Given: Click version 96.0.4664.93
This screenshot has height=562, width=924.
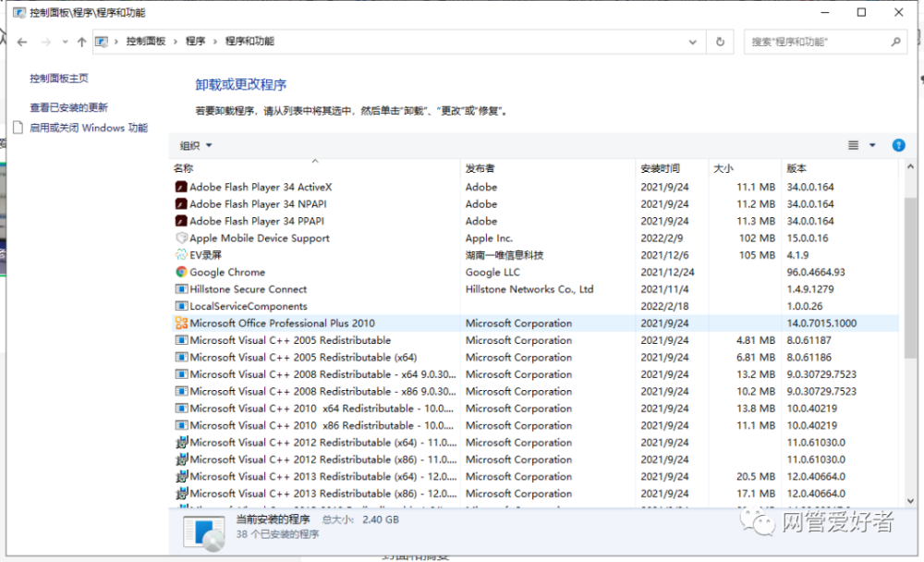Looking at the screenshot, I should (x=816, y=272).
